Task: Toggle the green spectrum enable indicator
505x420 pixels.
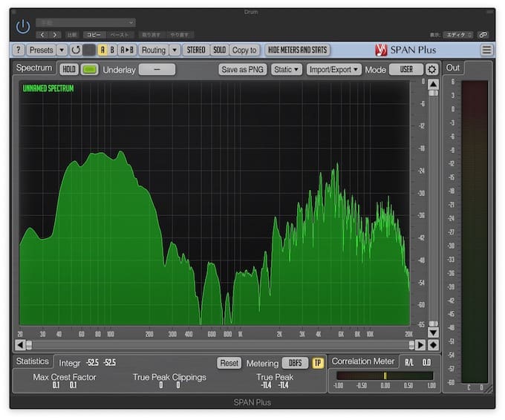Action: pyautogui.click(x=89, y=69)
